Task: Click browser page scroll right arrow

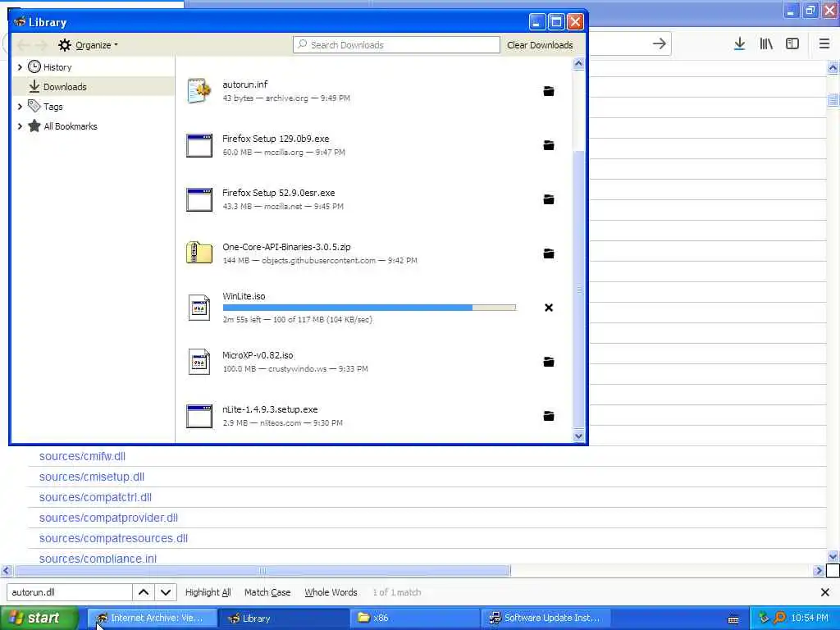Action: [x=819, y=571]
